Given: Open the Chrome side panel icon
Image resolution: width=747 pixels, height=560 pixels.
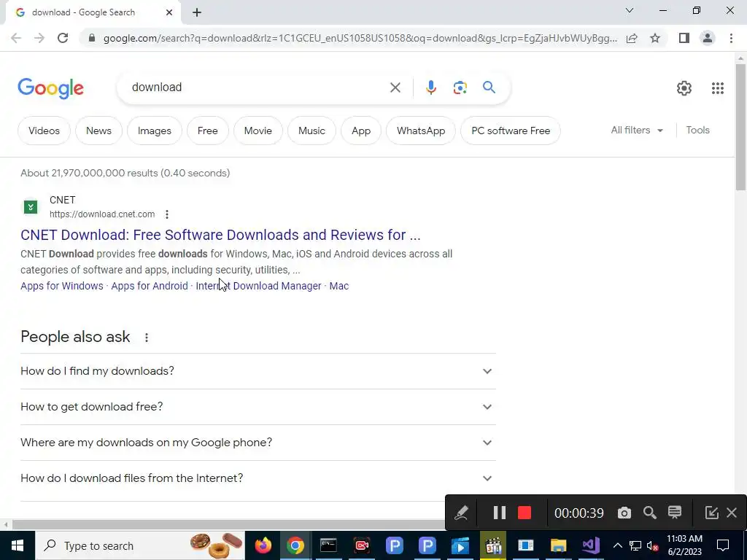Looking at the screenshot, I should click(684, 38).
